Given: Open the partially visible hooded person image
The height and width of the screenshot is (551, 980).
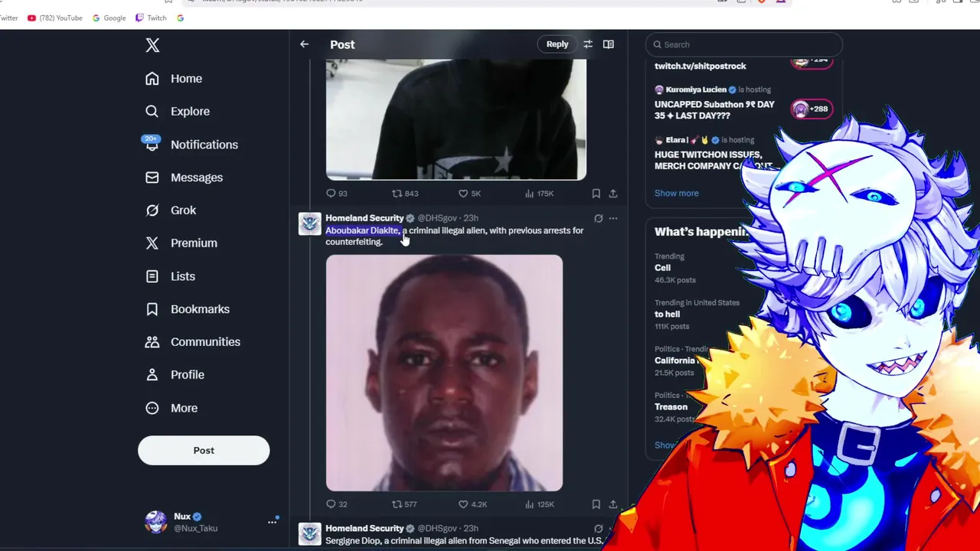Looking at the screenshot, I should coord(456,119).
